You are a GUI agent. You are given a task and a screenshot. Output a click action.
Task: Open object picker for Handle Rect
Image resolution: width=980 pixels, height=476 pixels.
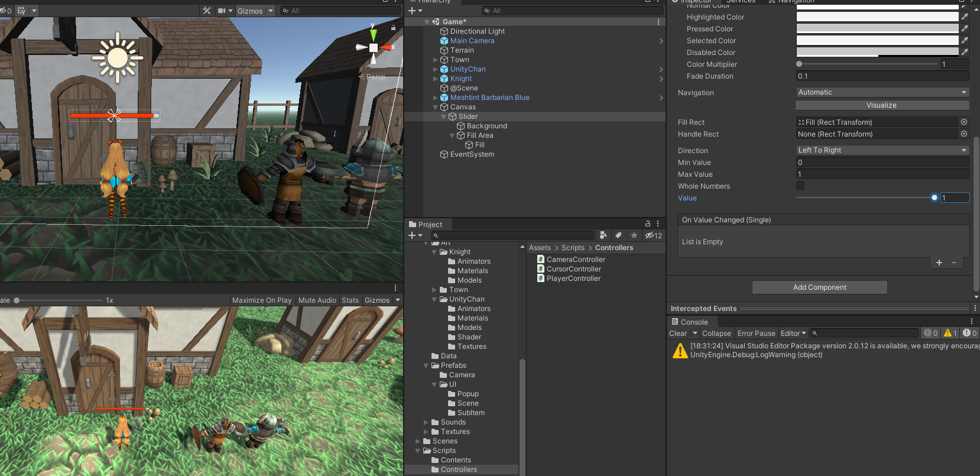tap(964, 134)
